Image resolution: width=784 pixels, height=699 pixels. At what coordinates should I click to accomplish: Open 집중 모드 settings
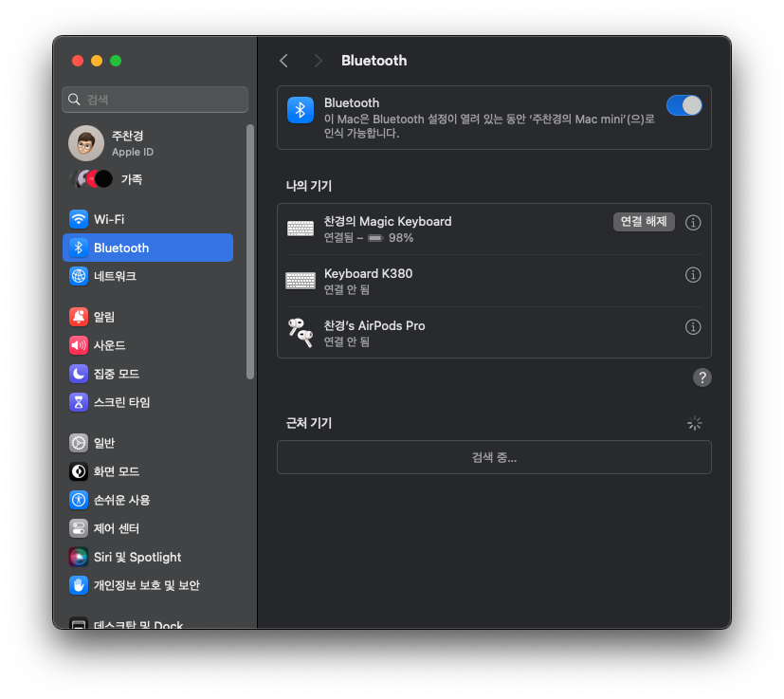[x=148, y=374]
